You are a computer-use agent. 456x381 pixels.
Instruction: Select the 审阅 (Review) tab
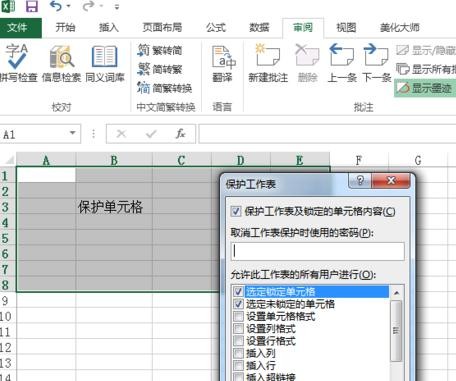pyautogui.click(x=303, y=27)
